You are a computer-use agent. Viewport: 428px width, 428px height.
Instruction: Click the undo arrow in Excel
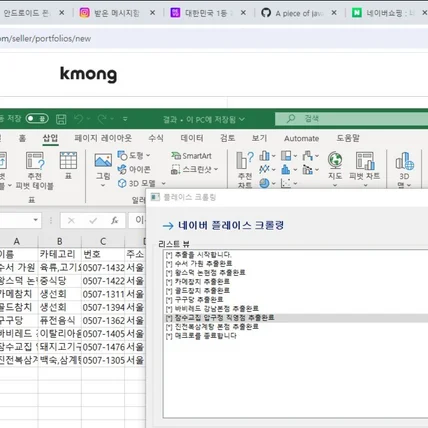point(78,119)
